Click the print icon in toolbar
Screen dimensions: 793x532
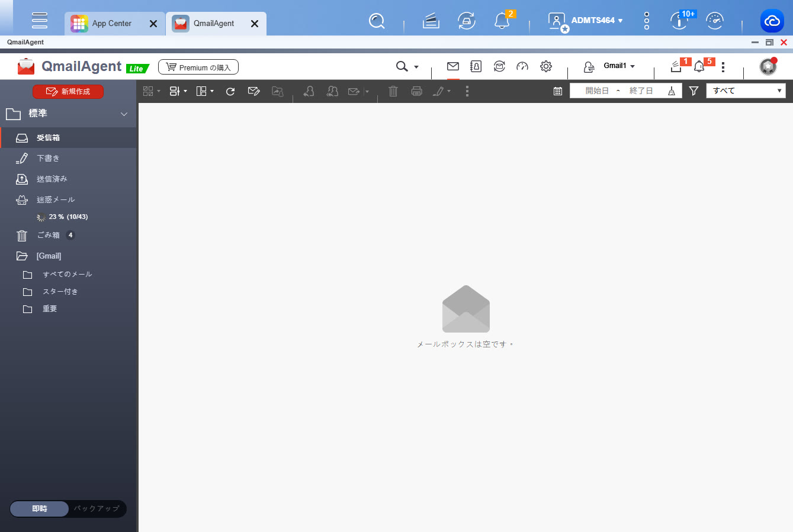pos(416,91)
